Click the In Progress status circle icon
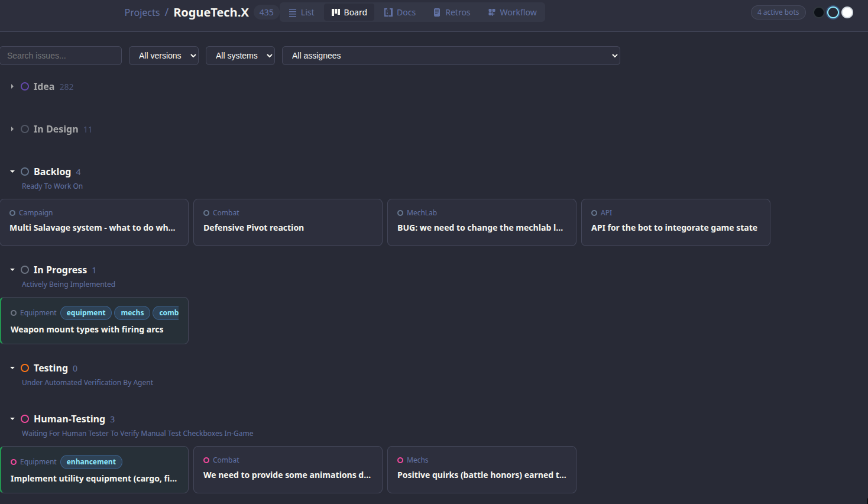Viewport: 868px width, 504px height. [x=25, y=270]
